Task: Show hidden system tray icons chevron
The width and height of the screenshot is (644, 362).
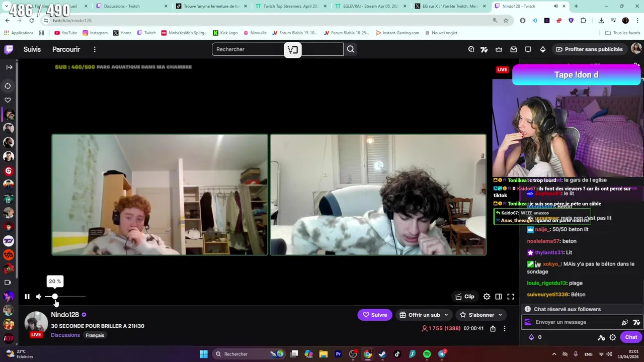Action: point(554,354)
